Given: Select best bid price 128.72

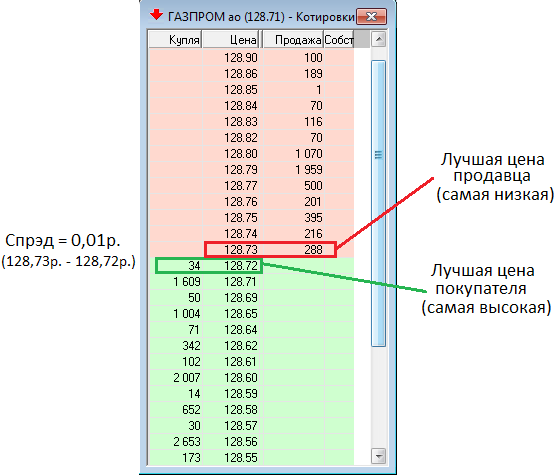Looking at the screenshot, I should pos(232,266).
